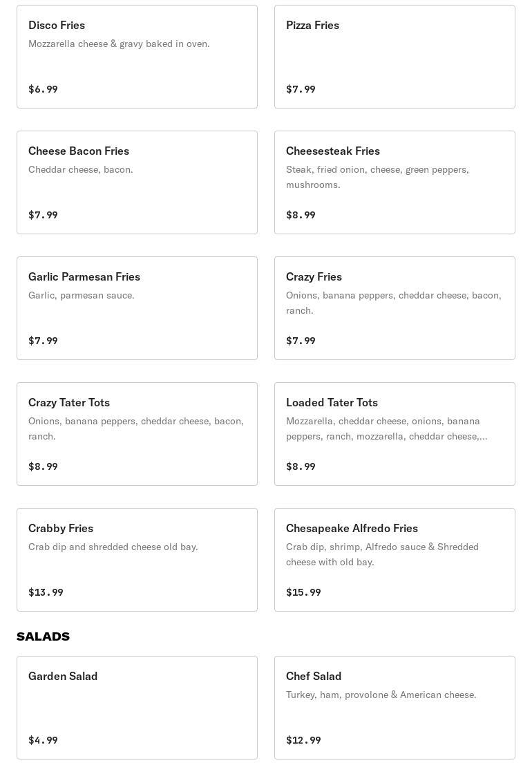Viewport: 532px width, 774px height.
Task: Choose Garlic Parmesan Fries
Action: click(137, 308)
